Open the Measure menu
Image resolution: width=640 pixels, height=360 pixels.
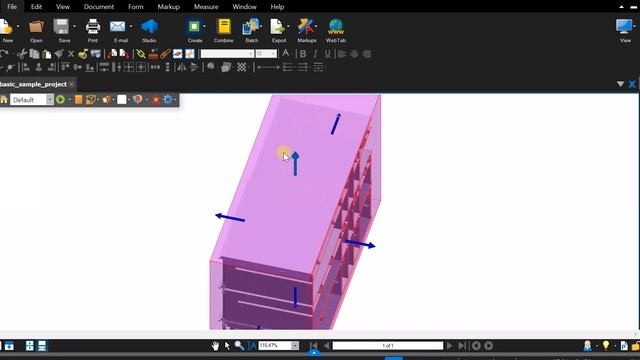(x=206, y=7)
